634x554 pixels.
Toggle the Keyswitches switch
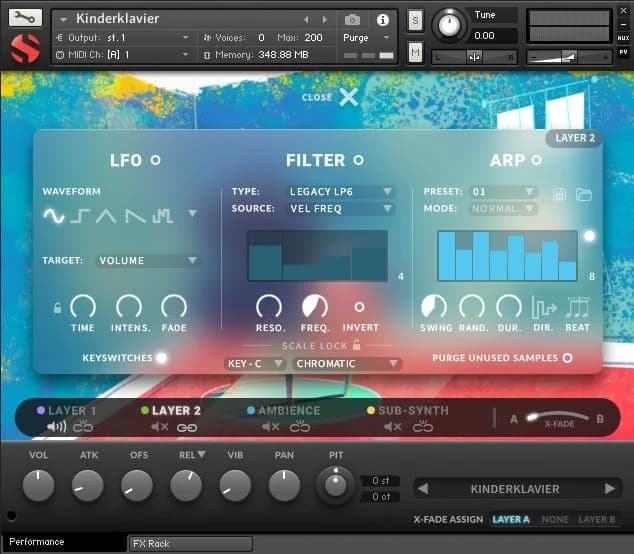coord(161,357)
